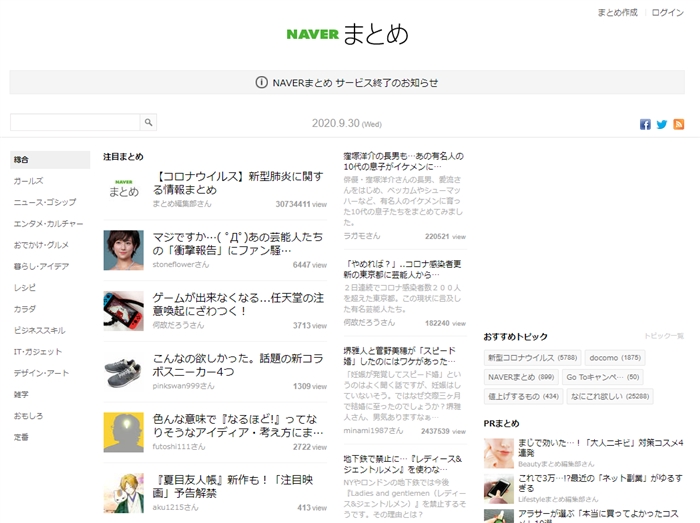This screenshot has height=523, width=700.
Task: Select ガールズ category
Action: coord(29,181)
